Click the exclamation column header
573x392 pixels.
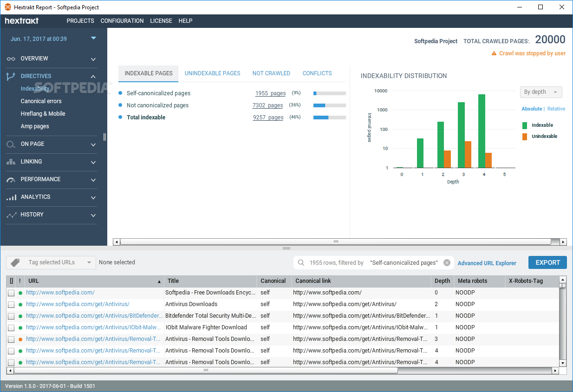tap(20, 281)
